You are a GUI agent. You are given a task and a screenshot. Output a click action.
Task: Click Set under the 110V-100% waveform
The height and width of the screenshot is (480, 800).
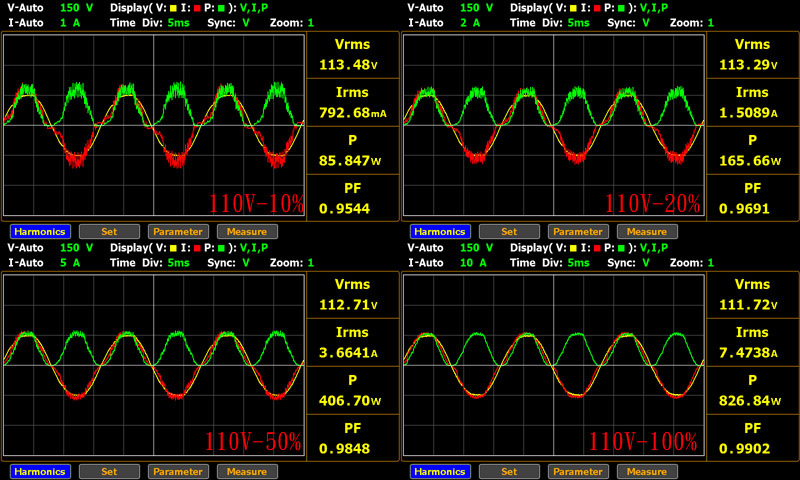pos(509,472)
